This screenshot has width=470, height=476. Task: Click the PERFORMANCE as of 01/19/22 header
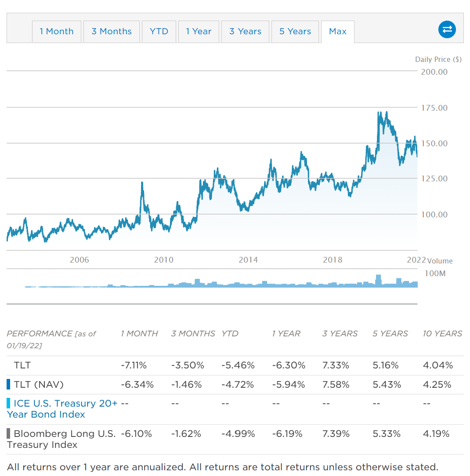click(51, 339)
